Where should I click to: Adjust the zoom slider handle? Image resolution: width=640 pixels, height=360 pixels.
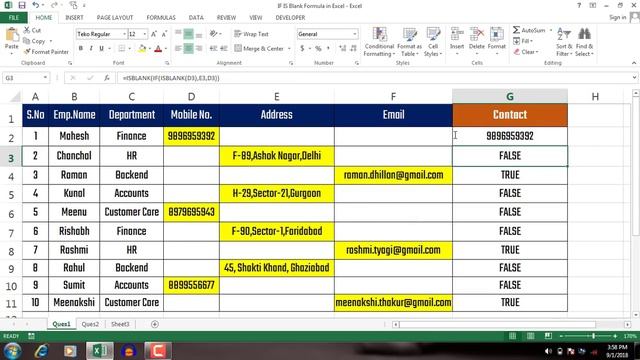click(x=593, y=336)
